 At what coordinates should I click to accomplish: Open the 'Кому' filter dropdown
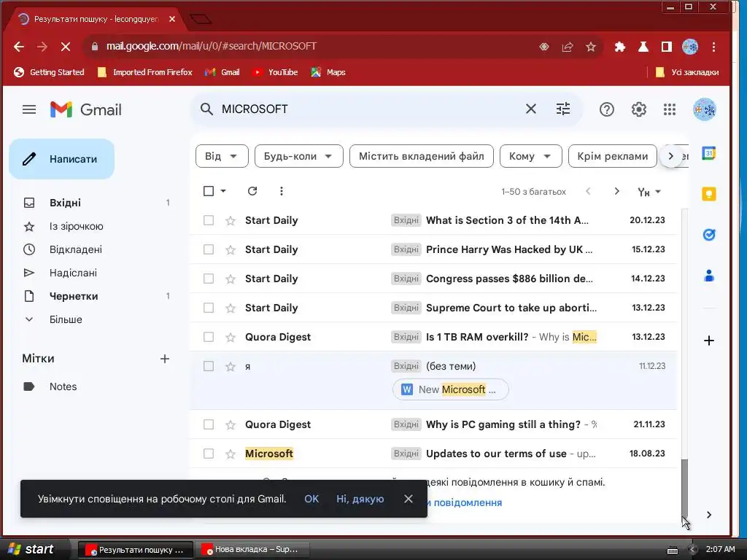pos(531,156)
